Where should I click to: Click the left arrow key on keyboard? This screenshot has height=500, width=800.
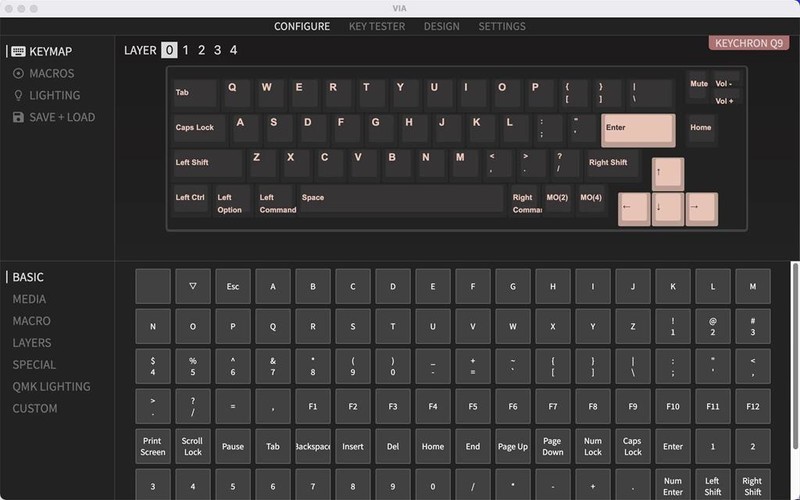pos(633,209)
